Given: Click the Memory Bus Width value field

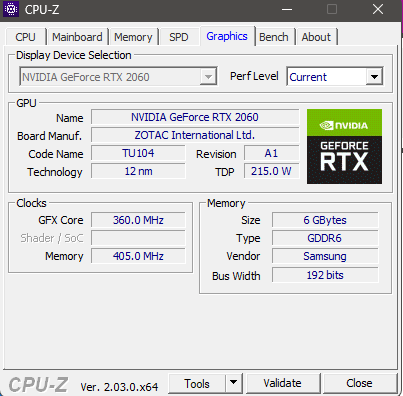Looking at the screenshot, I should pos(325,275).
